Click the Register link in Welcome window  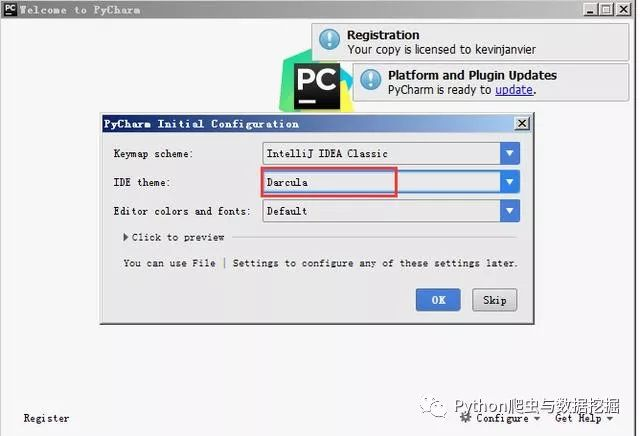[x=47, y=418]
